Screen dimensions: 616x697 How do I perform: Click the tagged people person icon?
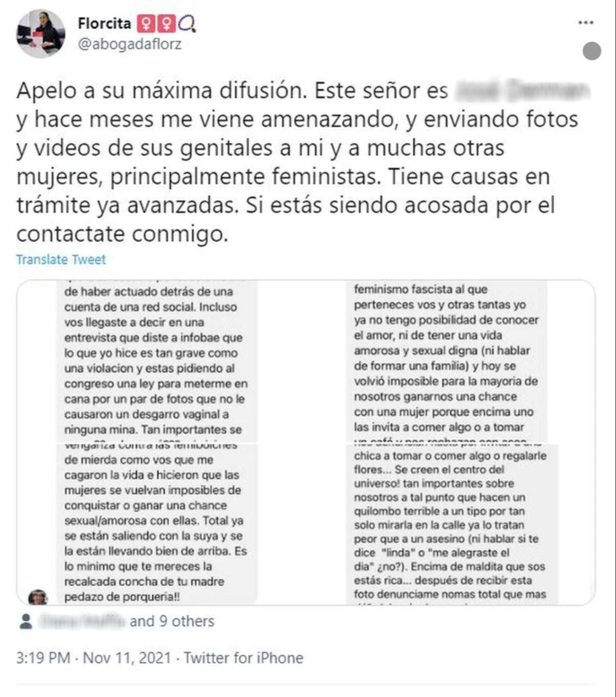tap(26, 621)
